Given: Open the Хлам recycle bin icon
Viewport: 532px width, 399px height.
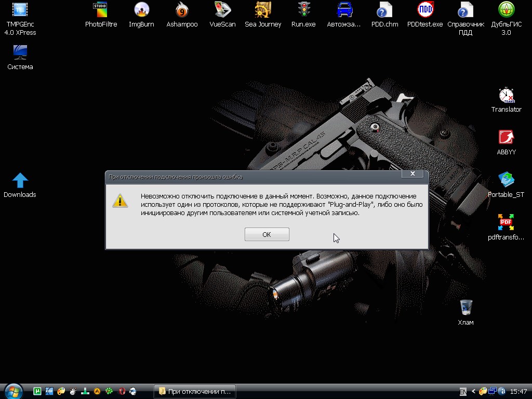Looking at the screenshot, I should click(x=466, y=312).
